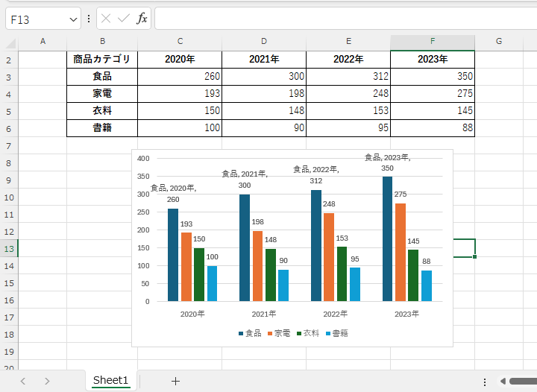
Task: Click the 衣料 row label cell
Action: tap(102, 111)
